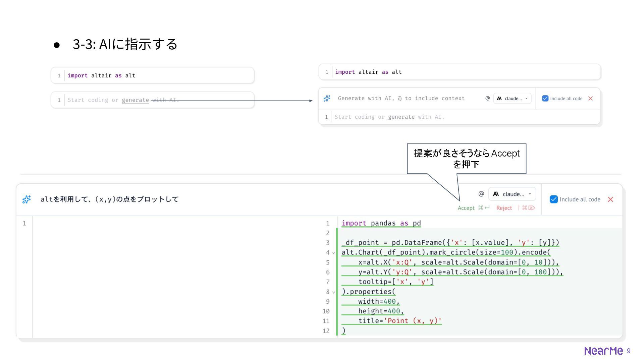Click the Generate with AI prompt input field

[x=401, y=98]
